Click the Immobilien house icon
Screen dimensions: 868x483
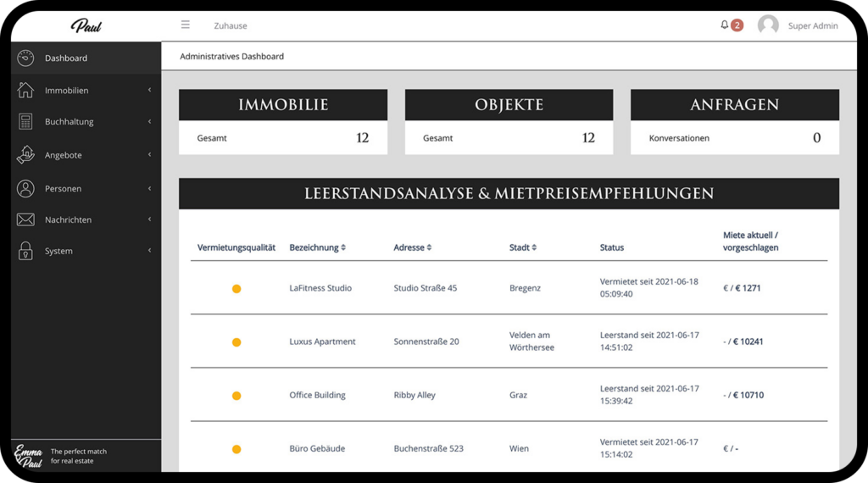25,90
